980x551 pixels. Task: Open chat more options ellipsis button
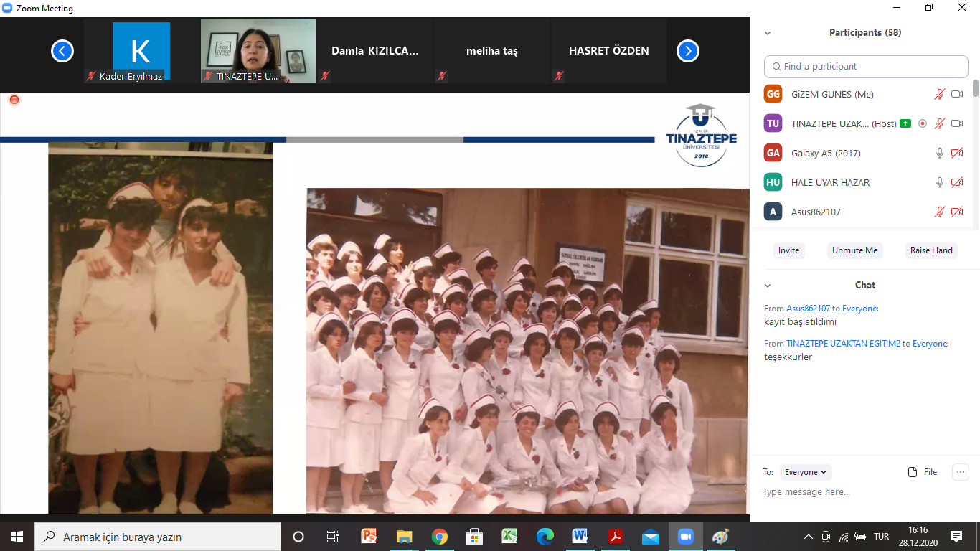960,472
